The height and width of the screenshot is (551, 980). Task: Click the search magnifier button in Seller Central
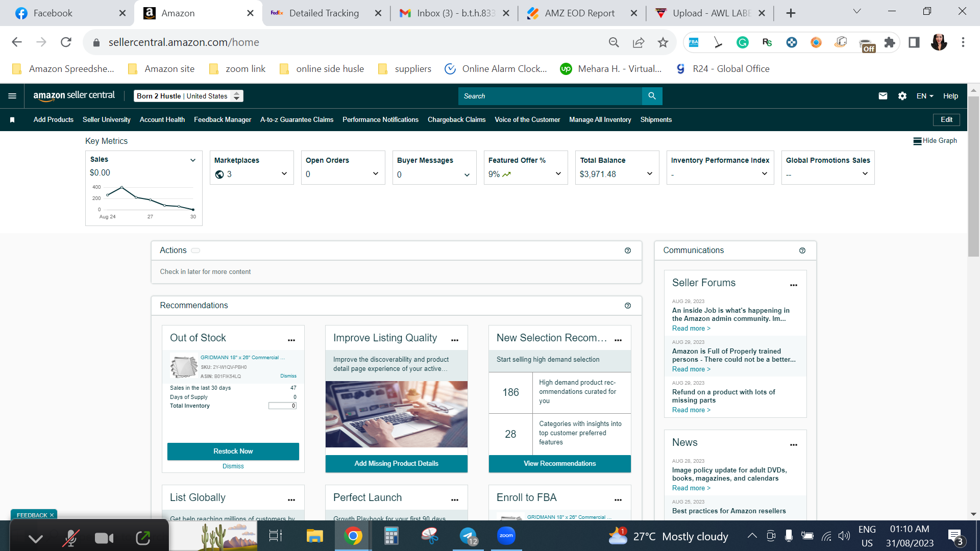652,96
